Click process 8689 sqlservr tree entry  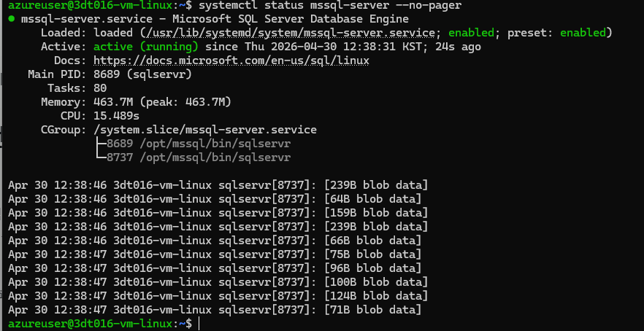click(199, 144)
